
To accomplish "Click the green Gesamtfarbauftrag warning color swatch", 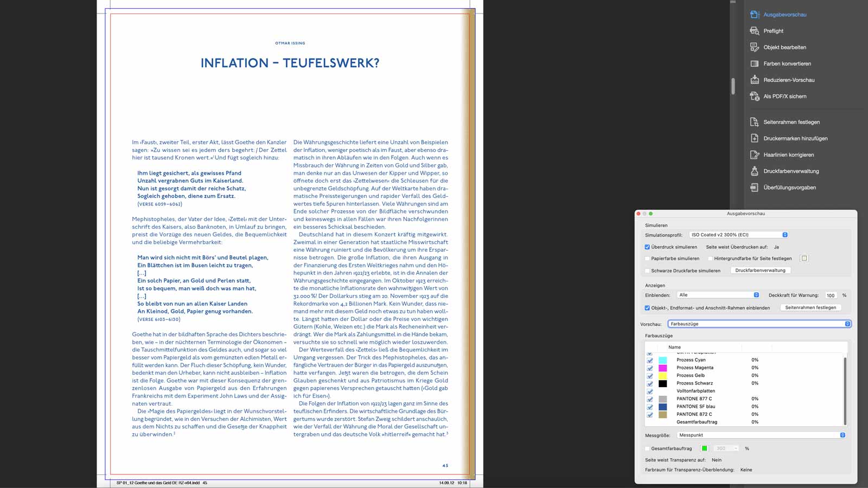I will (704, 448).
